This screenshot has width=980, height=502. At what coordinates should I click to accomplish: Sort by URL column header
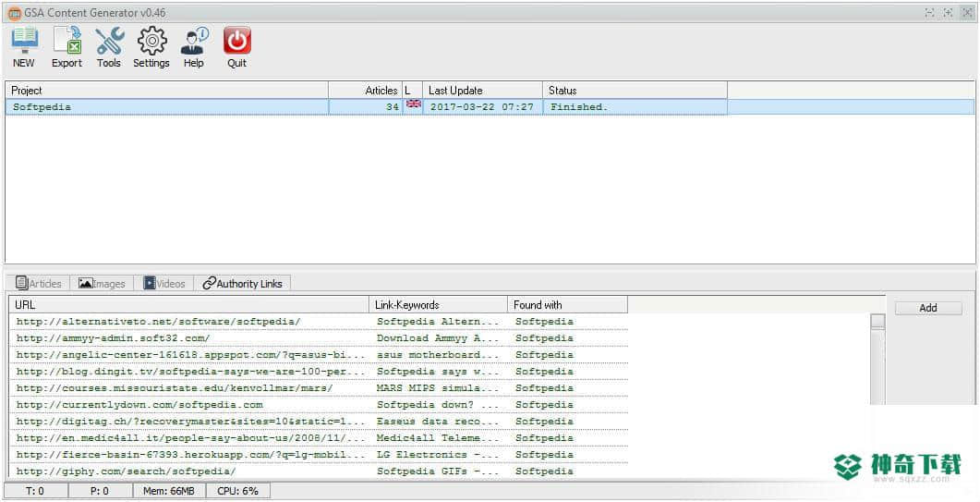tap(189, 305)
